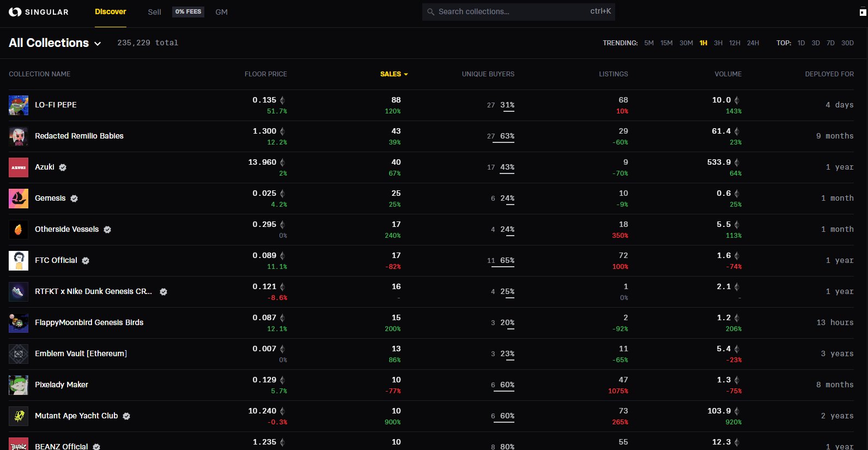Open the FlappyMoonbird Genesis Birds name
This screenshot has width=868, height=450.
[89, 322]
